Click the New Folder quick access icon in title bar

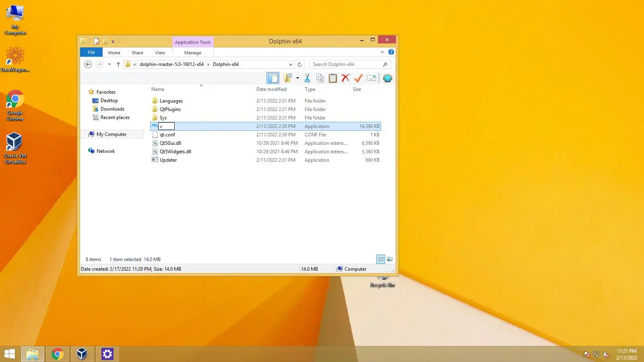point(105,41)
